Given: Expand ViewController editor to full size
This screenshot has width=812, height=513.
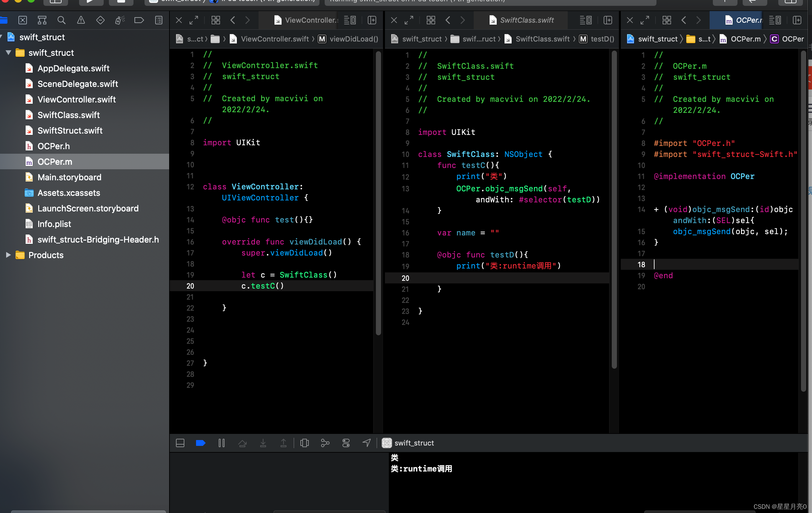Looking at the screenshot, I should tap(194, 20).
